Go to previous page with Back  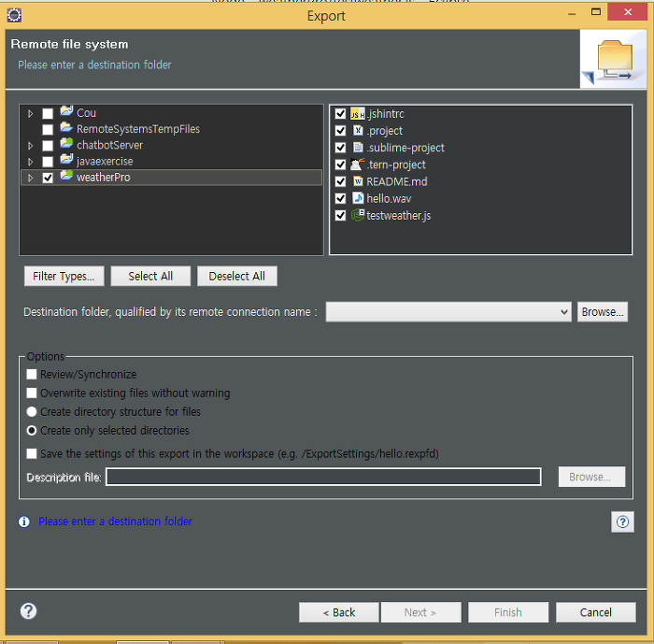338,612
